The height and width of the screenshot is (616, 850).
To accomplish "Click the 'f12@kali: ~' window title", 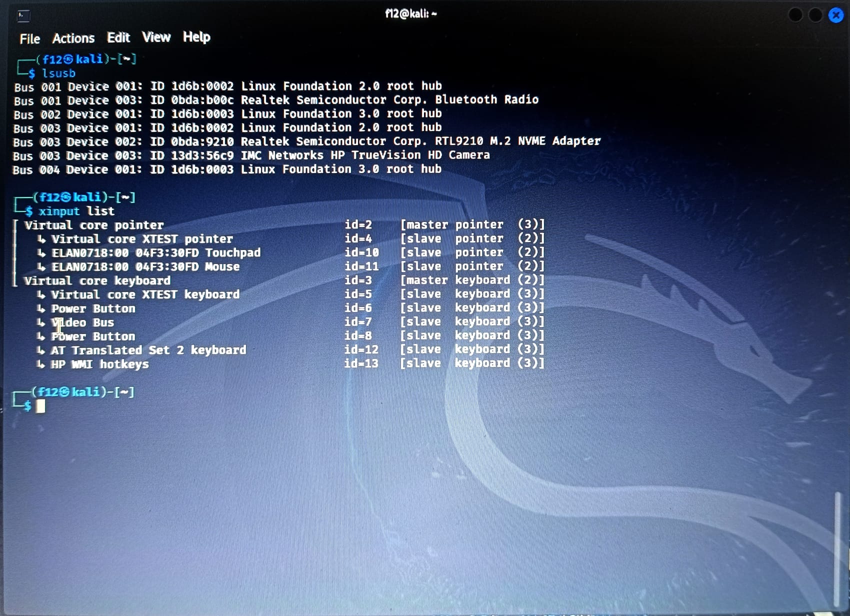I will tap(411, 13).
